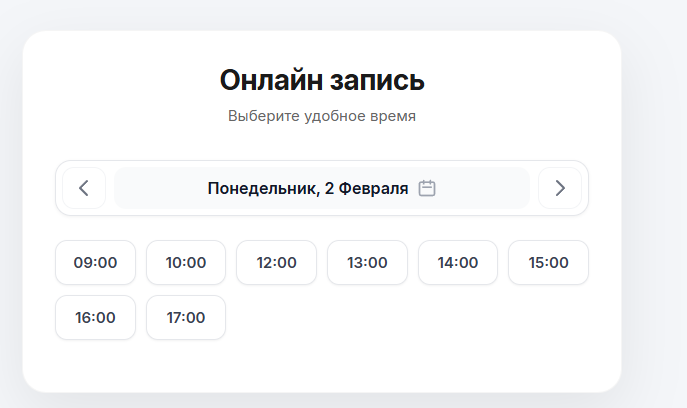Click the 2 Февраля date text
Viewport: 687px width, 408px height.
(x=367, y=188)
